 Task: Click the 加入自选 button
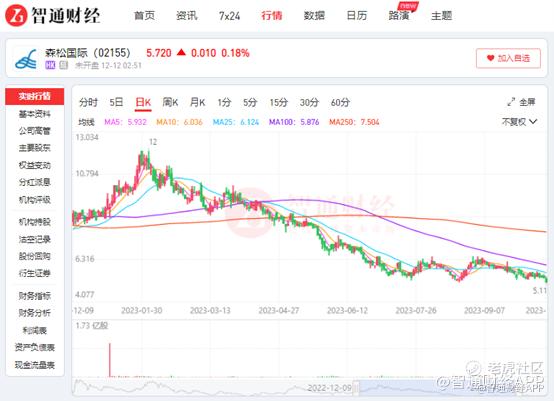[x=508, y=58]
